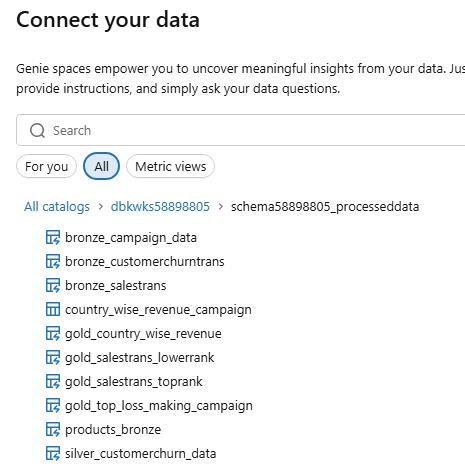Click the icon beside silver_customerchurn_data
The image size is (465, 468).
(x=53, y=453)
